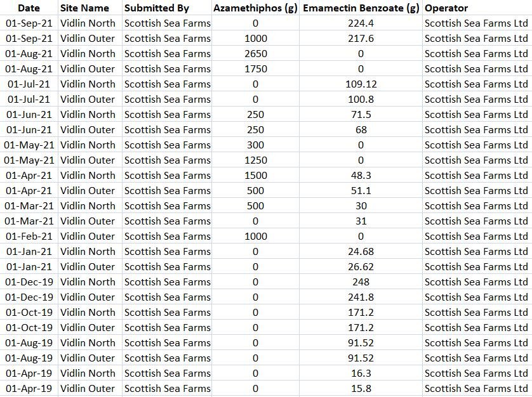The width and height of the screenshot is (532, 397).
Task: Select the cell showing 15.8
Action: click(361, 389)
